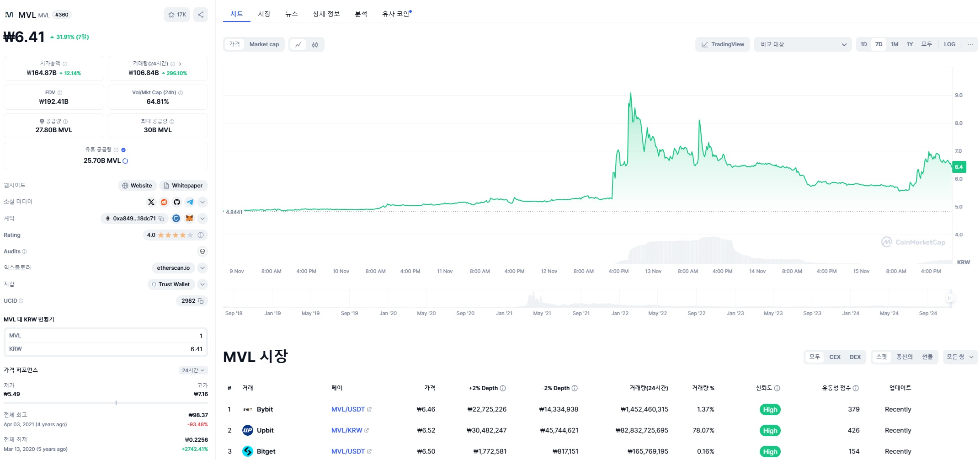Screen dimensions: 980x460
Task: Open the Audits badge icon
Action: (202, 251)
